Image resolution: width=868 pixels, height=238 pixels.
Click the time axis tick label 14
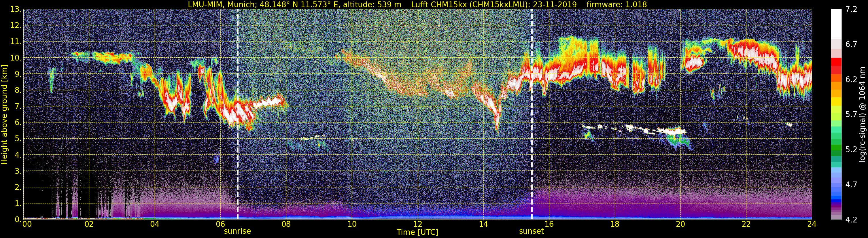point(483,224)
